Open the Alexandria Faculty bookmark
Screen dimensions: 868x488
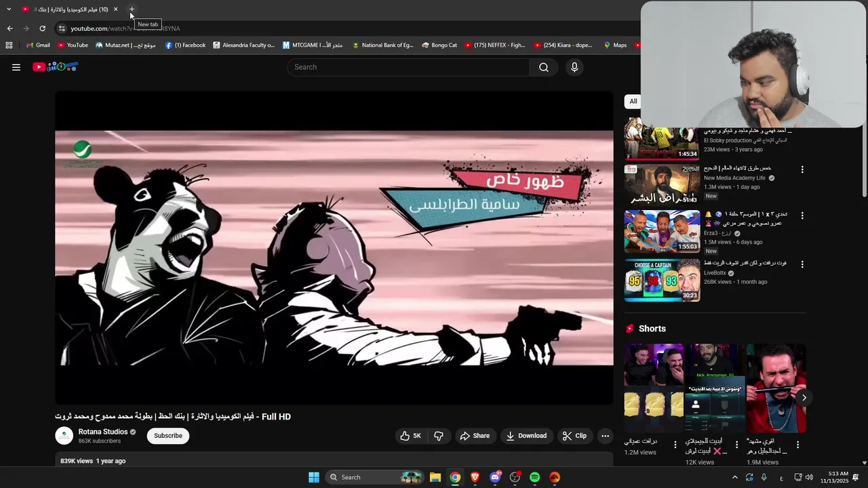243,45
